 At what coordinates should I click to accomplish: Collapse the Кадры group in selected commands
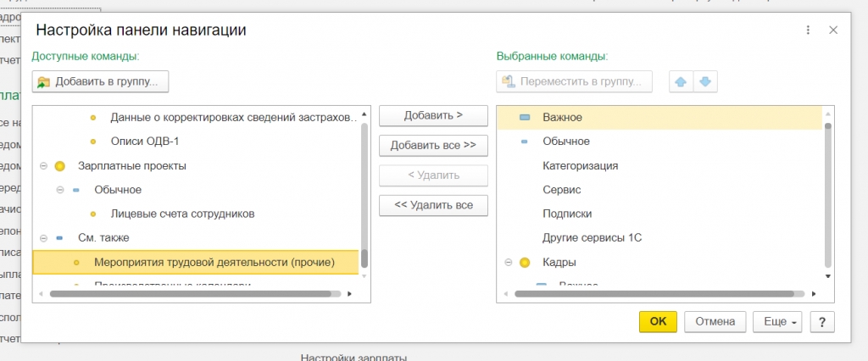[x=508, y=263]
